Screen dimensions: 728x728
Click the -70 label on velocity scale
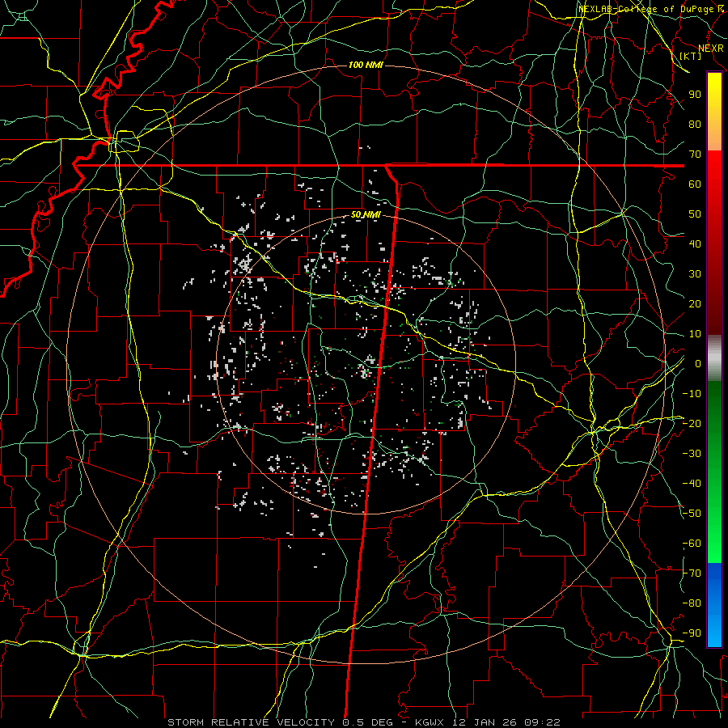pyautogui.click(x=692, y=574)
